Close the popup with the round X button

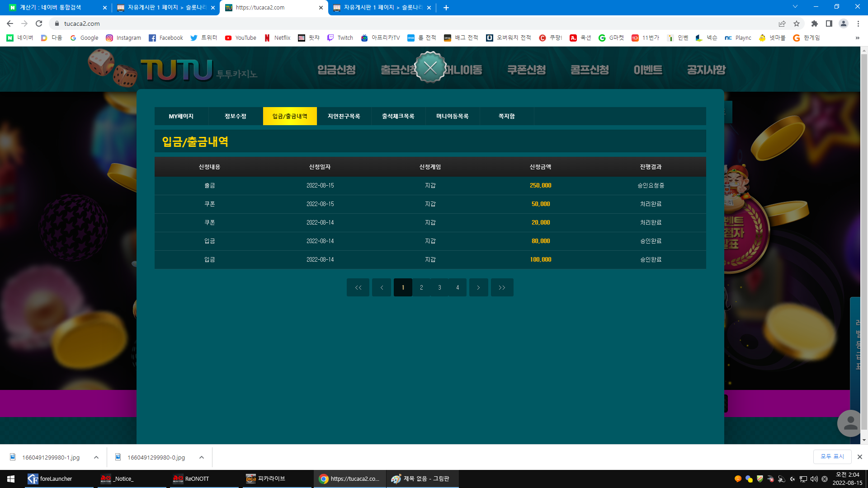pos(430,68)
